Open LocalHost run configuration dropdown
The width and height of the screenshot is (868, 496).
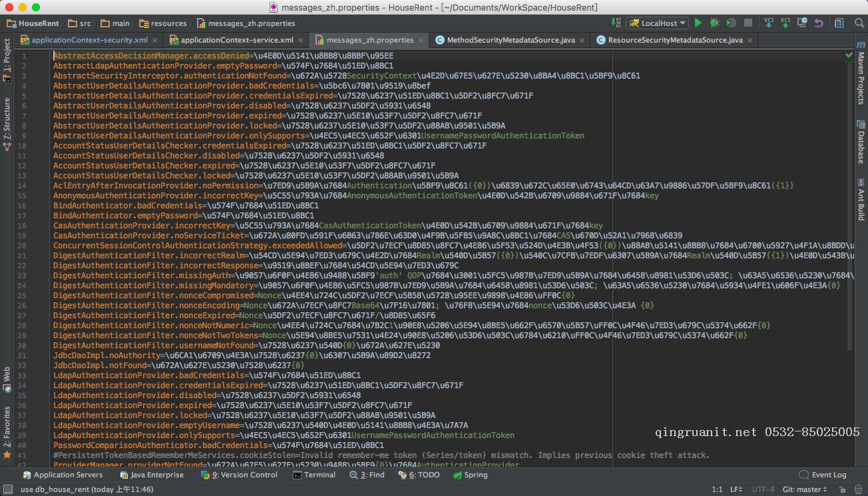point(657,23)
